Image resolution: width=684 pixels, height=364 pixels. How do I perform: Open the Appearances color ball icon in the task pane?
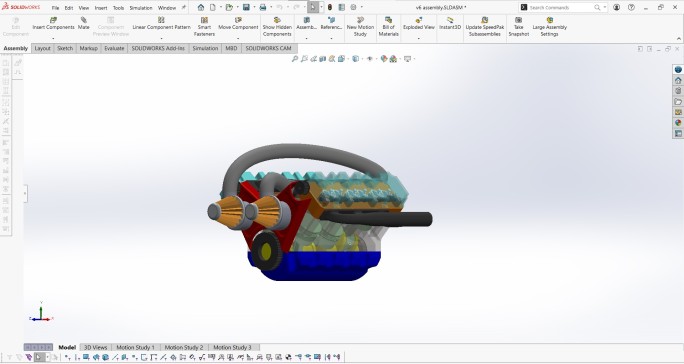(678, 123)
